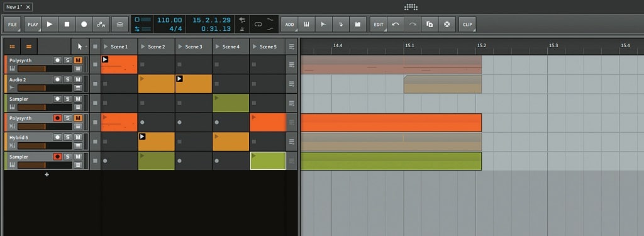Disarm the record-armed Polysynth track
The height and width of the screenshot is (236, 644).
pos(57,118)
